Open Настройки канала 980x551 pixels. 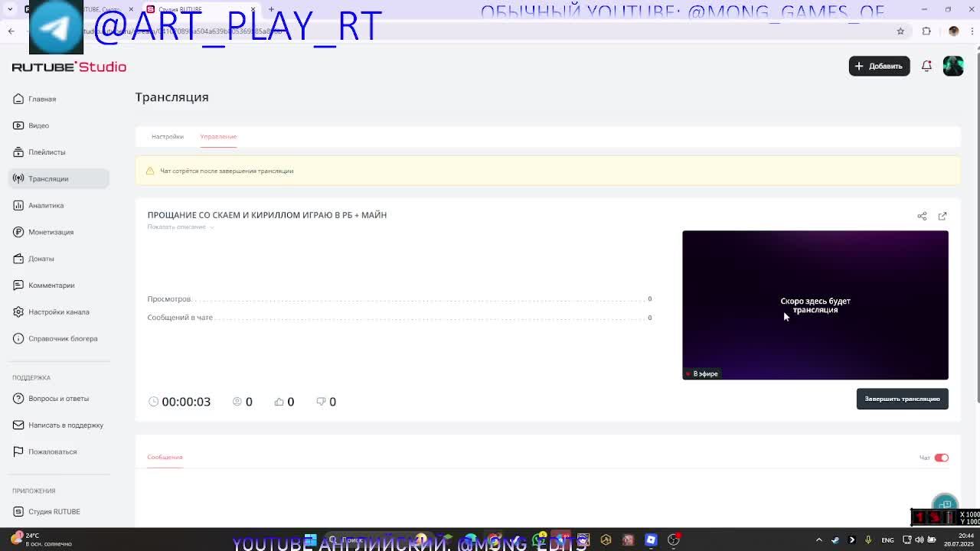click(x=58, y=311)
